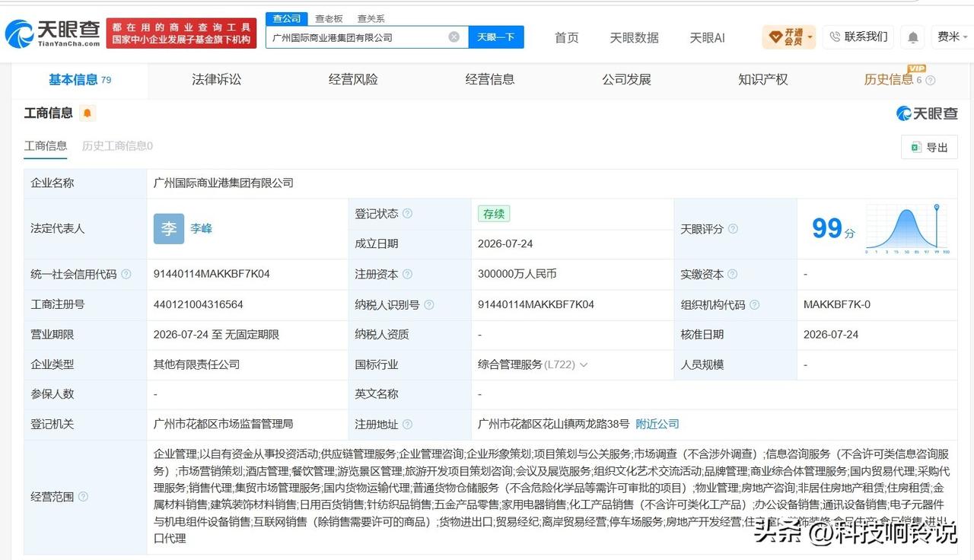
Task: Click the 99分 score value
Action: point(833,228)
